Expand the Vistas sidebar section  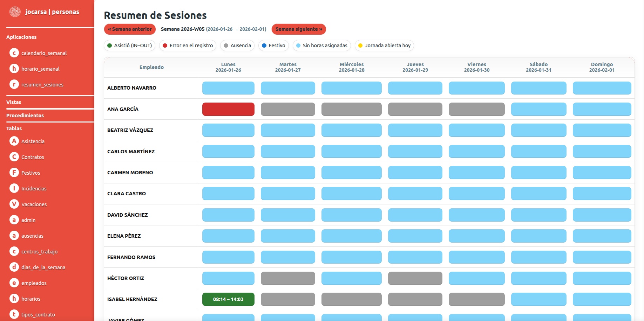click(x=14, y=102)
